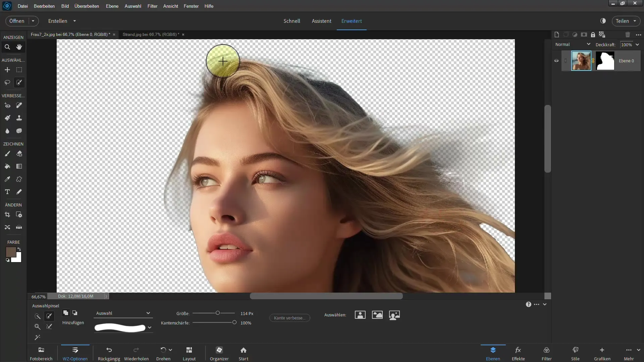Open help for the Auswahlpinsel tool
The height and width of the screenshot is (362, 644).
pos(528,304)
